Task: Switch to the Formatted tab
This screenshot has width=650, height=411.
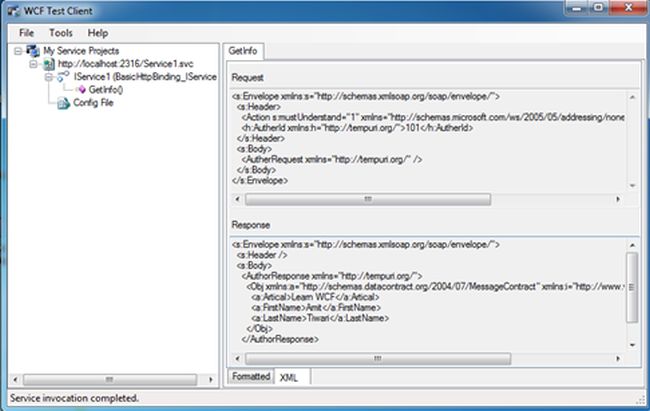Action: 251,376
